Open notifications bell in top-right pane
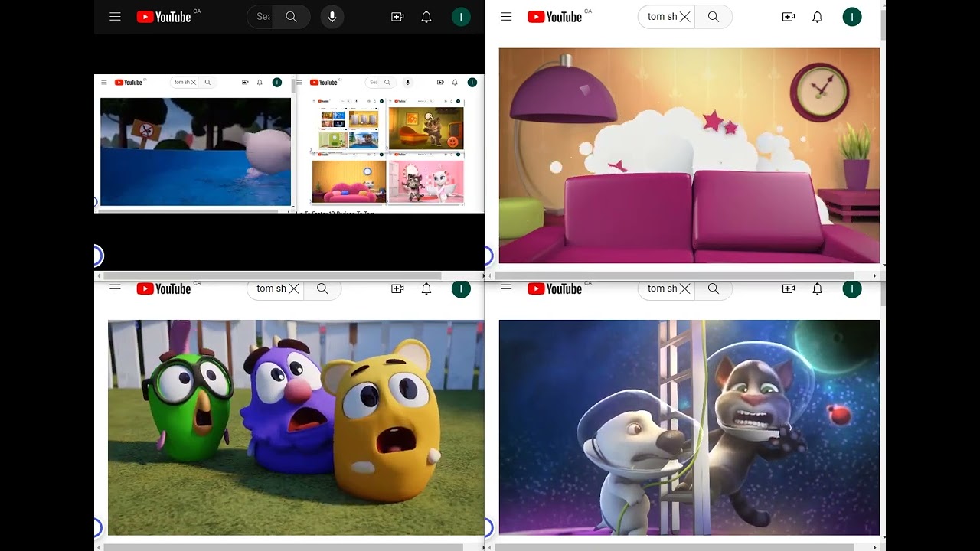Screen dimensions: 980x551 coord(818,17)
